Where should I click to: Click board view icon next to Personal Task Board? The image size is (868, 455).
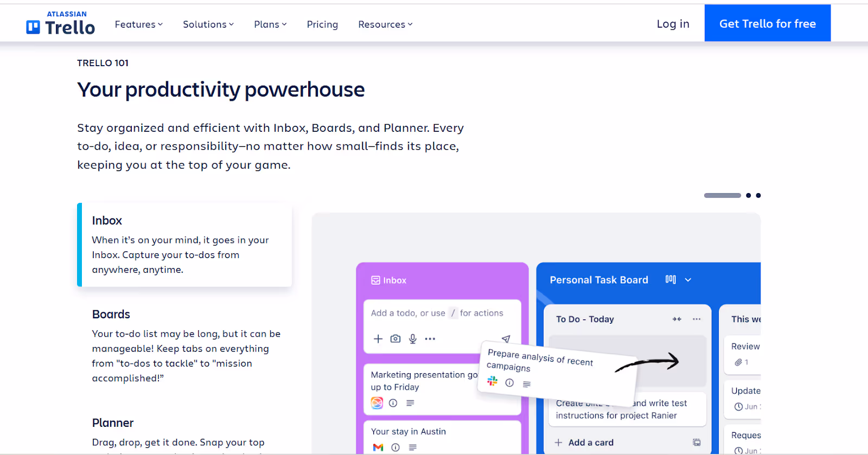[x=671, y=279]
